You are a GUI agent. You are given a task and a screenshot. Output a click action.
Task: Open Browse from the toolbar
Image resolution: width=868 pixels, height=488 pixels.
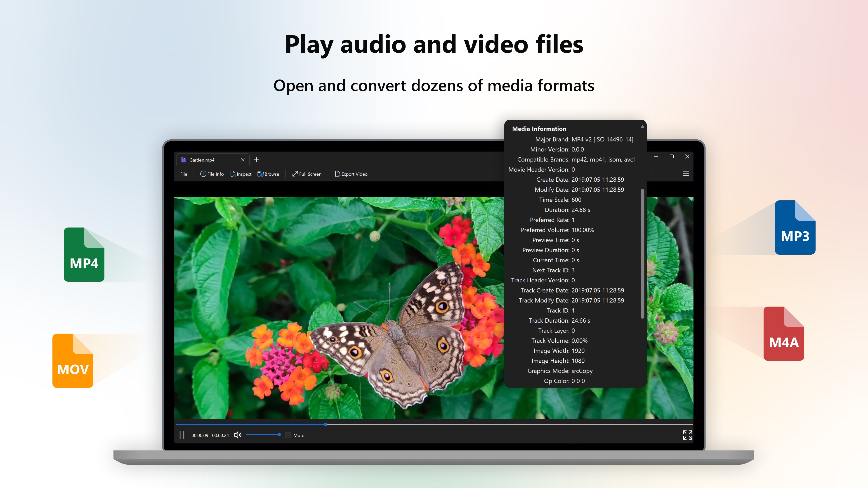(268, 174)
